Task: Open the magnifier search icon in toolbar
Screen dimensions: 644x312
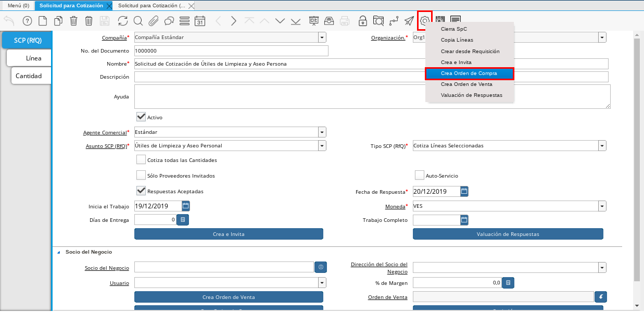Action: 138,21
